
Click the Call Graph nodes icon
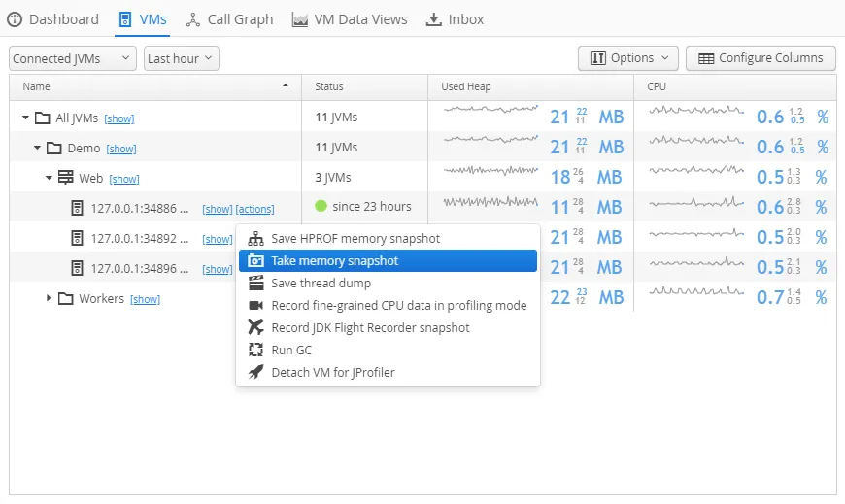[x=193, y=20]
